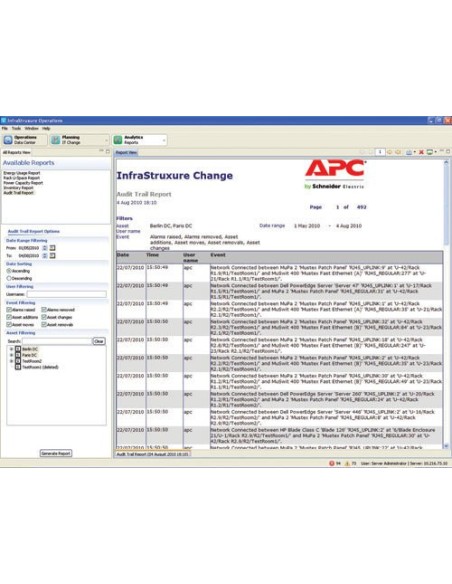Open calendar picker for the To date
This screenshot has height=584, width=452.
52,256
